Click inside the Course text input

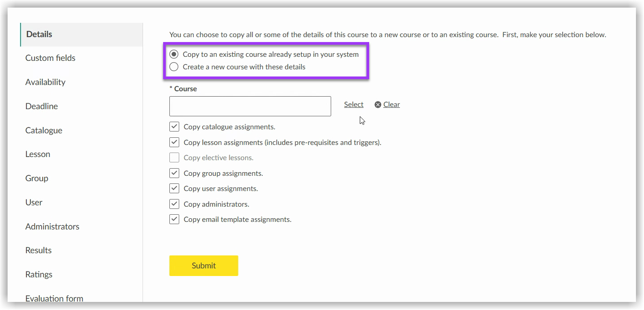pyautogui.click(x=250, y=106)
